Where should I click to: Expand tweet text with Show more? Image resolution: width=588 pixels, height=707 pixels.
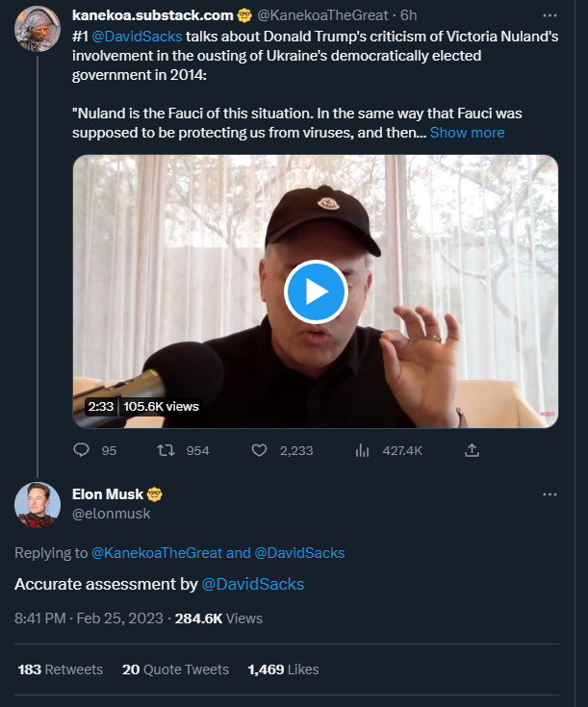(x=467, y=132)
